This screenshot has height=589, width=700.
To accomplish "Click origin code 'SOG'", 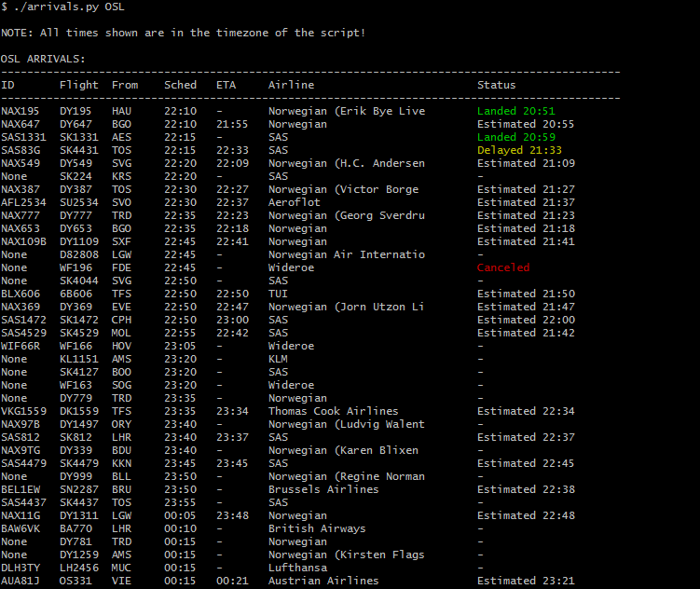I will click(x=121, y=385).
